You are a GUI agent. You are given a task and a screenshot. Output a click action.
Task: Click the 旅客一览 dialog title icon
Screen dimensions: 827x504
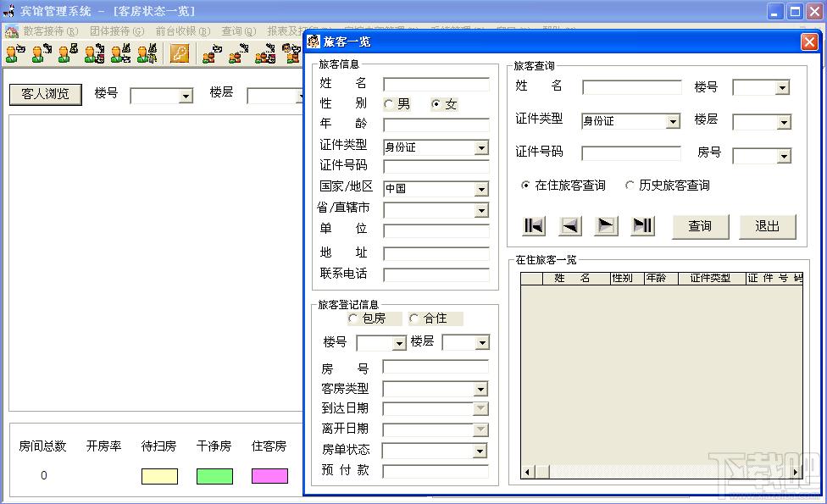314,42
